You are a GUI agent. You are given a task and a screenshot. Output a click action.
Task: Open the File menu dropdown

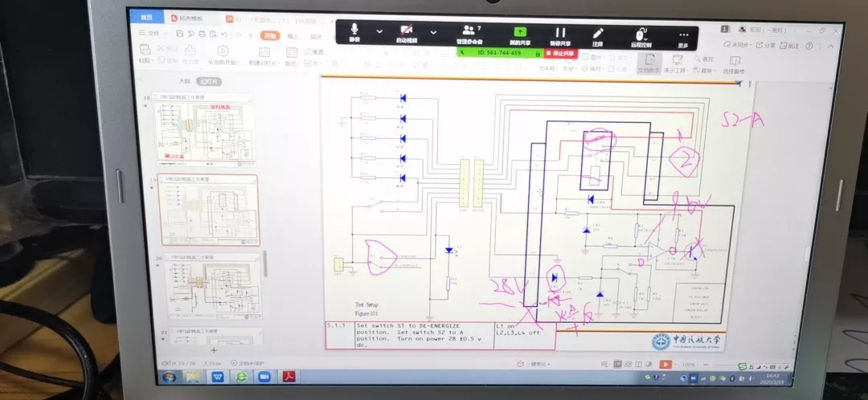153,33
